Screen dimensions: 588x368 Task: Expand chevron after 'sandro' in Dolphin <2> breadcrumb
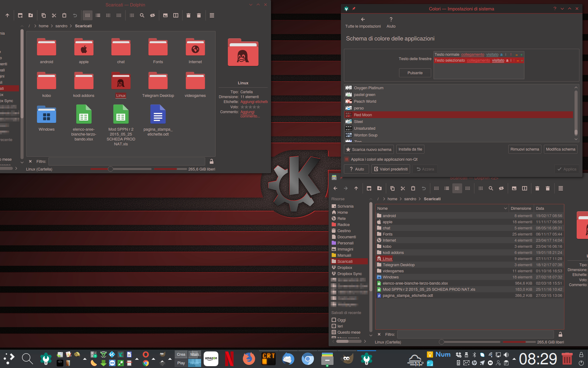click(420, 199)
